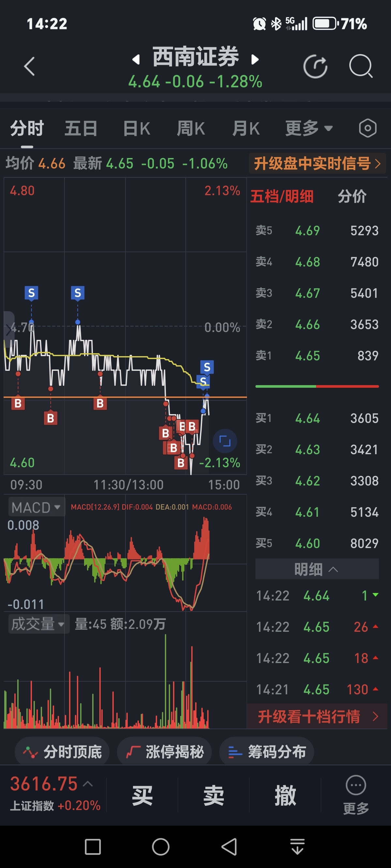Tap the second S marker near 4.70
391x868 pixels.
coord(78,293)
